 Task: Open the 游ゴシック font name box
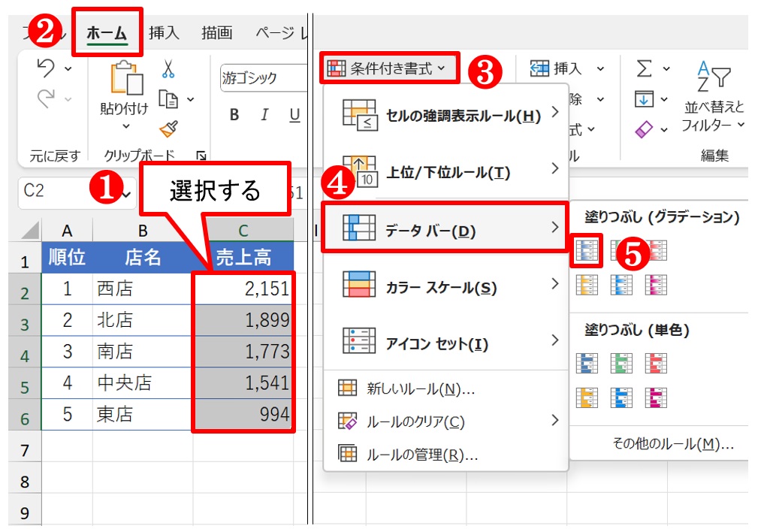tap(261, 77)
